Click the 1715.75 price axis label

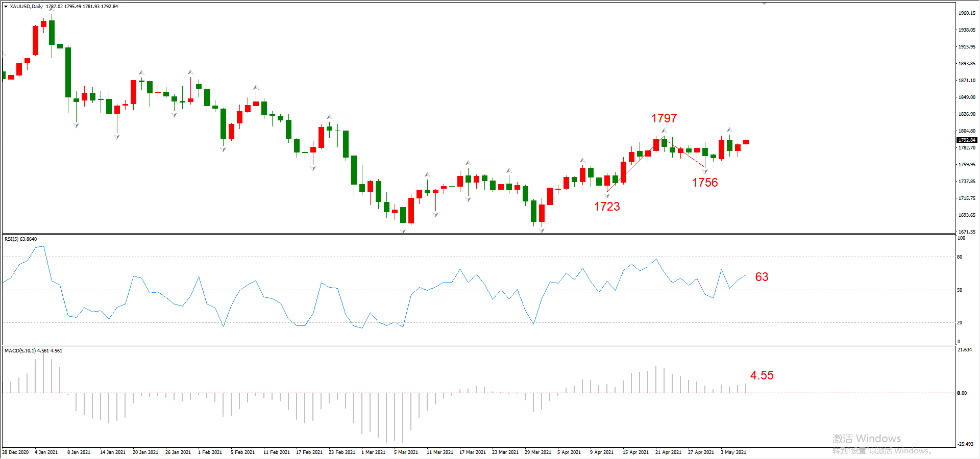tap(967, 198)
